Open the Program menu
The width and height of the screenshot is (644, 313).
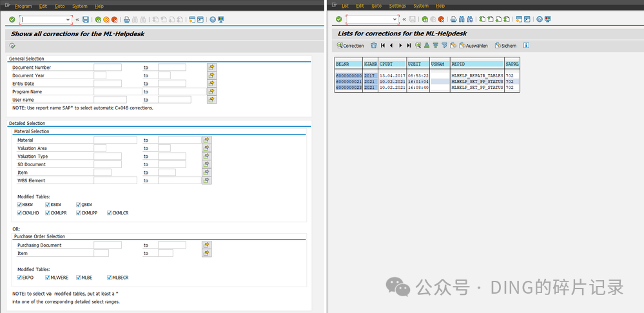pyautogui.click(x=23, y=6)
